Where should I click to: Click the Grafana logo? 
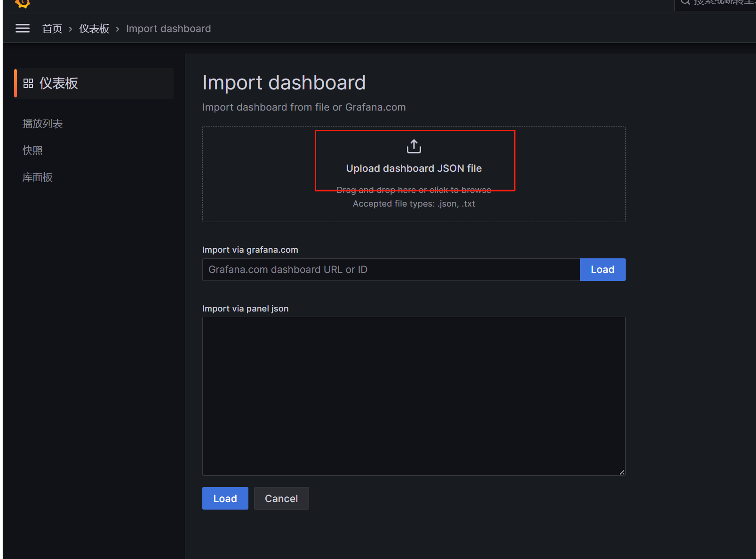pos(23,4)
